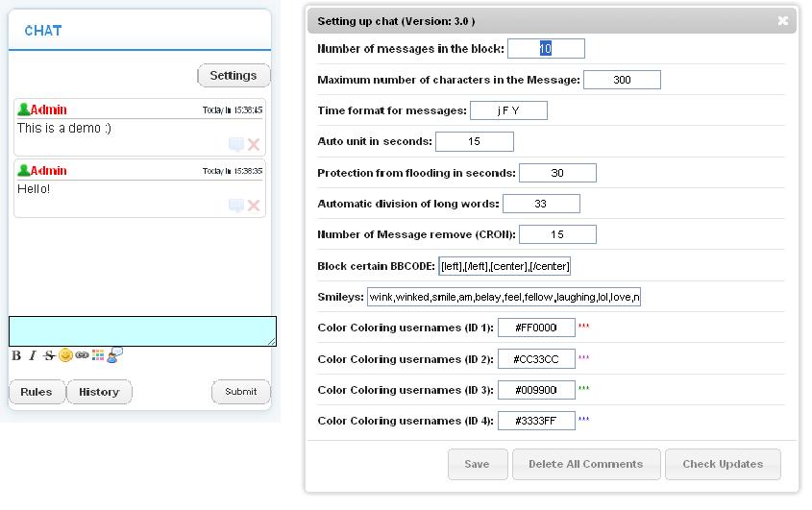Insert a link using chain icon

82,355
